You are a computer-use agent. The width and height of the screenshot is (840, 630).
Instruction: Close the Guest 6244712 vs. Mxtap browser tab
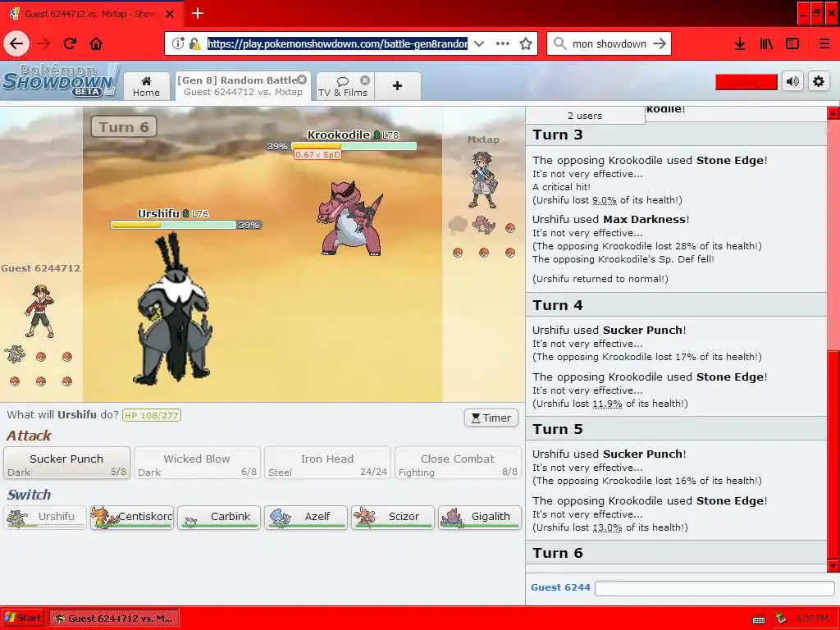tap(170, 14)
